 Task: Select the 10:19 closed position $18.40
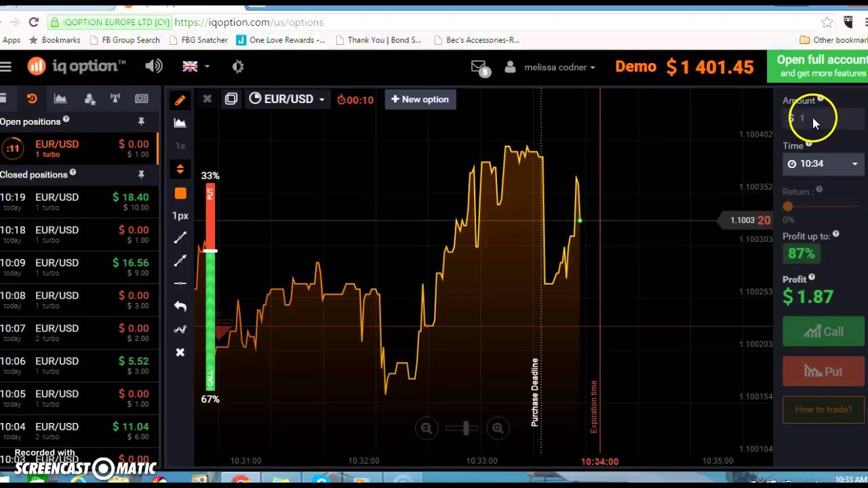pos(78,201)
